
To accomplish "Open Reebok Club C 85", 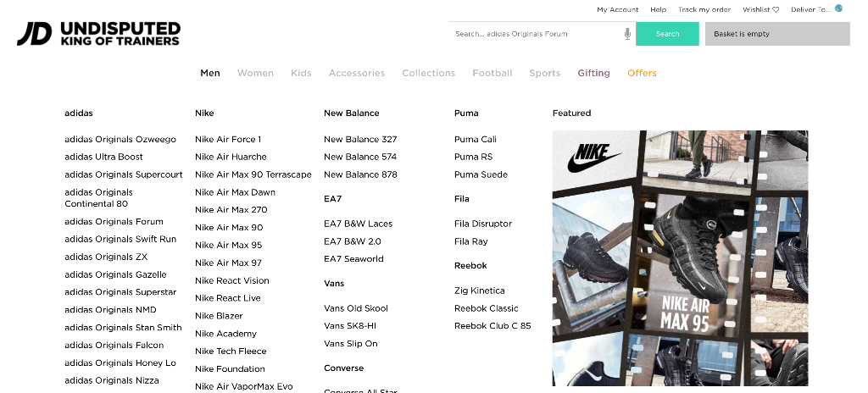I will point(492,326).
